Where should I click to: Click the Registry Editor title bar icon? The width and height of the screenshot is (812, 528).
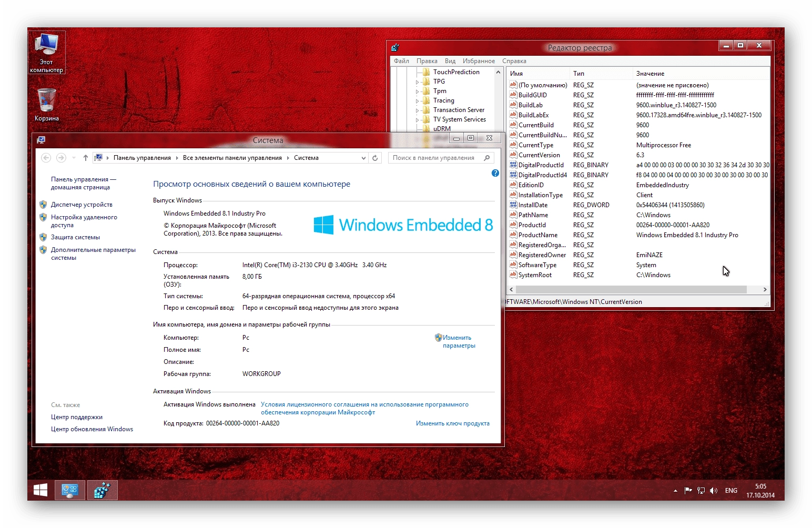pos(395,47)
